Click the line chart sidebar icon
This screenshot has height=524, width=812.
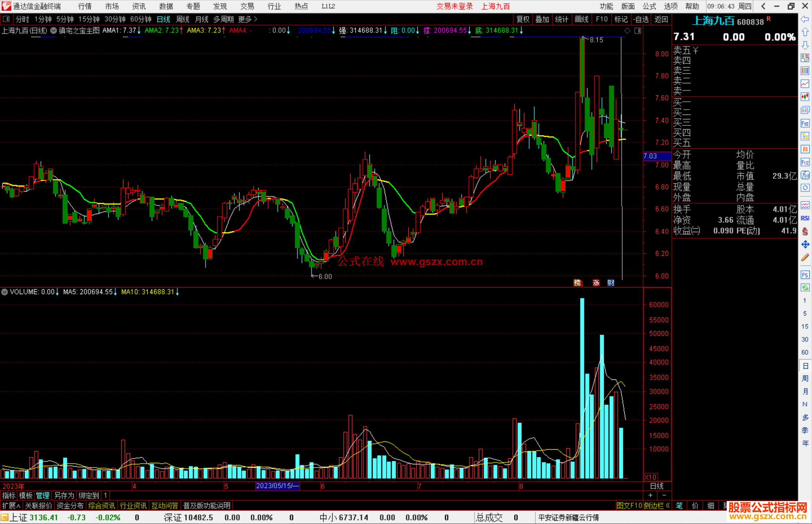[805, 83]
